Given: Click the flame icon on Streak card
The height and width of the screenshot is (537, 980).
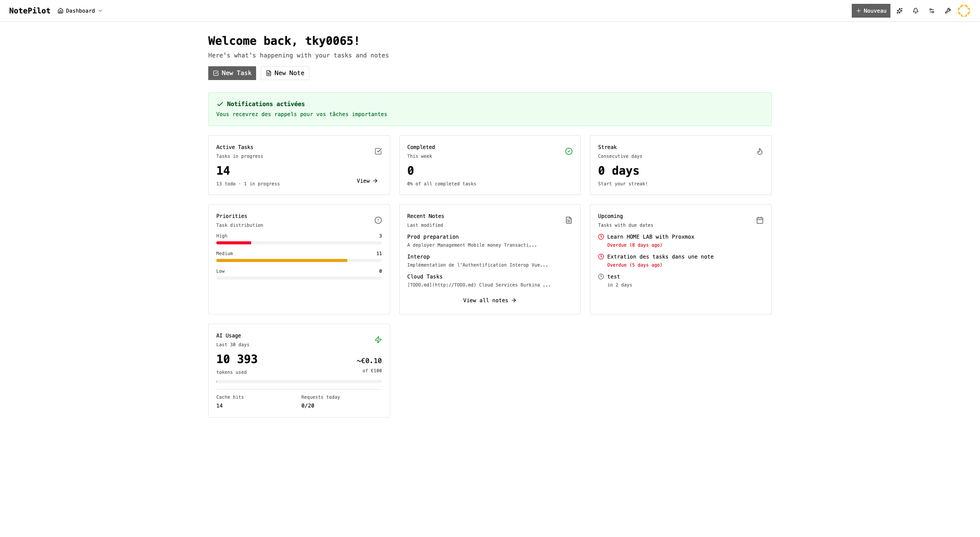Looking at the screenshot, I should 760,151.
